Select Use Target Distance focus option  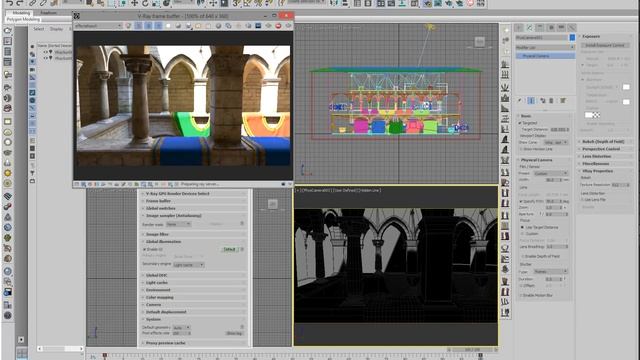click(x=522, y=227)
